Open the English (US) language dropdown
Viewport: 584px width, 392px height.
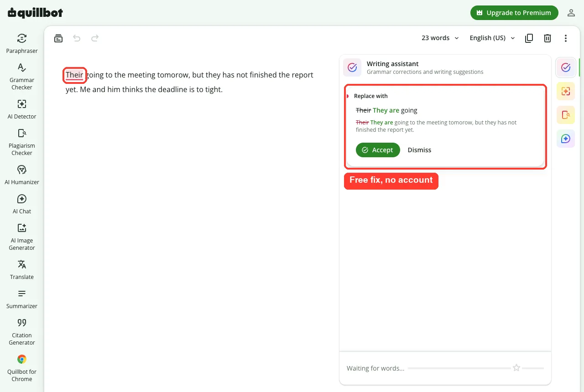pos(492,38)
